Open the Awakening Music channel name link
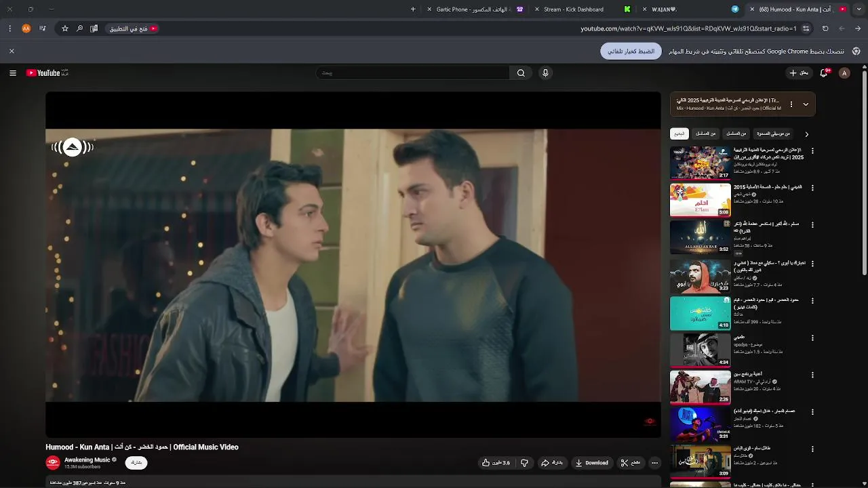The image size is (868, 488). coord(87,460)
